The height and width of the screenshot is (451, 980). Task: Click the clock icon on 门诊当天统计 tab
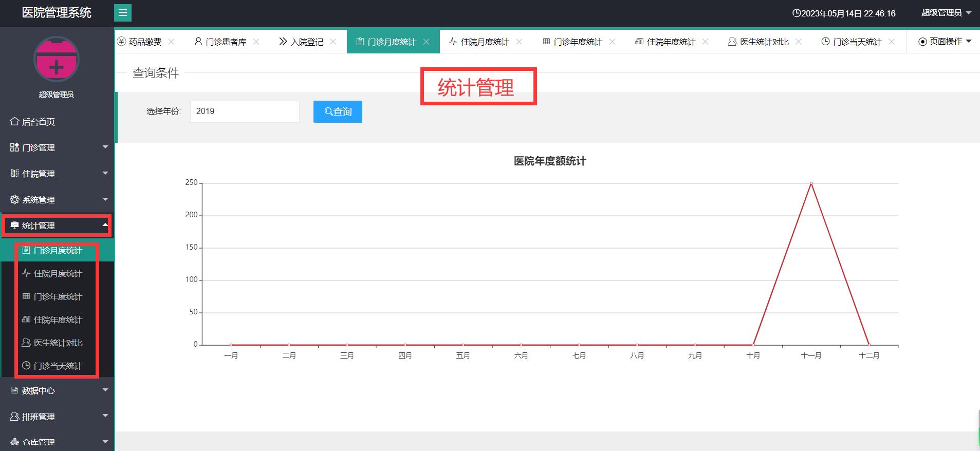pyautogui.click(x=825, y=42)
